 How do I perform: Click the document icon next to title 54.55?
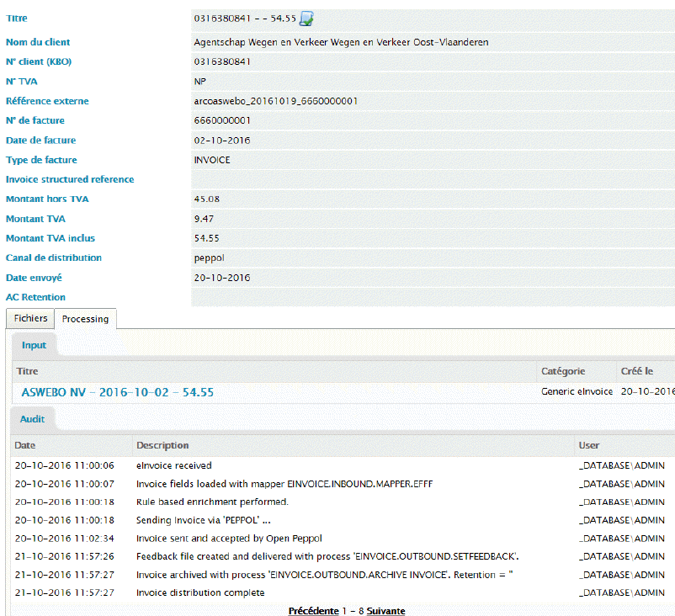pos(306,19)
